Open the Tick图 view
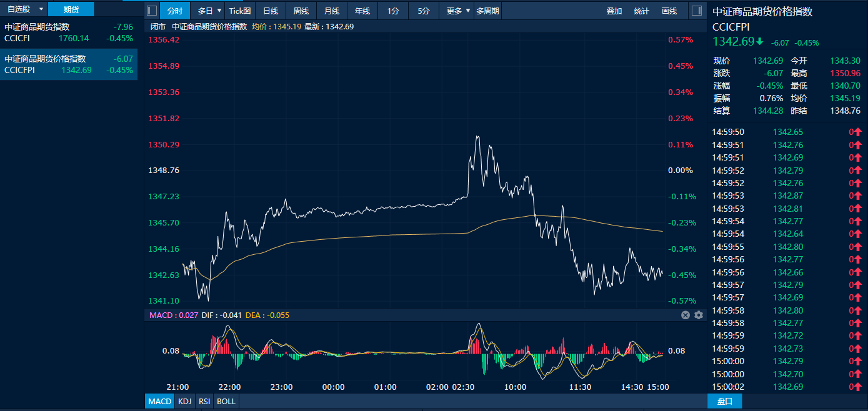This screenshot has width=868, height=411. click(240, 11)
